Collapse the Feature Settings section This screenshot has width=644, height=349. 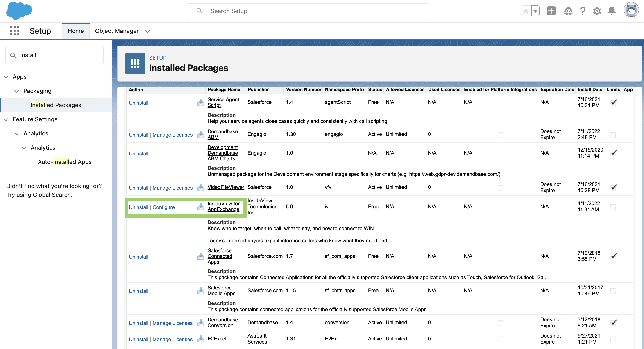pos(6,119)
